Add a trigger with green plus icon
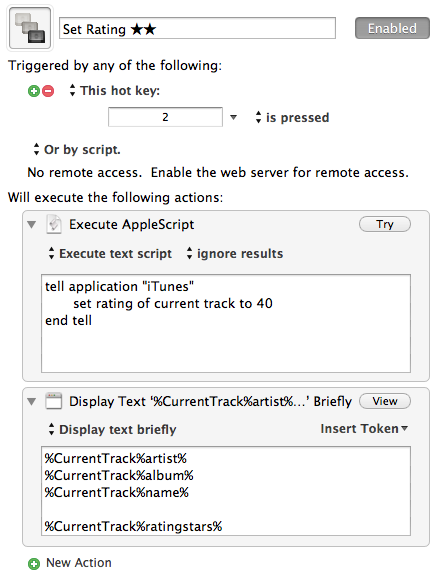The width and height of the screenshot is (438, 579). pyautogui.click(x=34, y=91)
